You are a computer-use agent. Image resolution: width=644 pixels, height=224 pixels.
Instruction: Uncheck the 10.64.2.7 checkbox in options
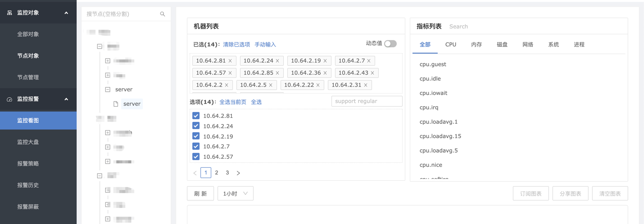click(x=196, y=146)
